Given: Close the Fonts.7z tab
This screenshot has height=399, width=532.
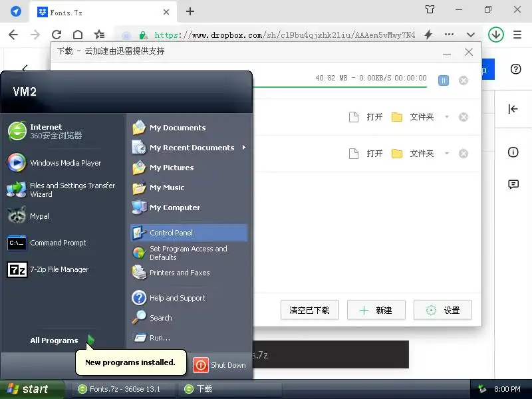Looking at the screenshot, I should [166, 12].
